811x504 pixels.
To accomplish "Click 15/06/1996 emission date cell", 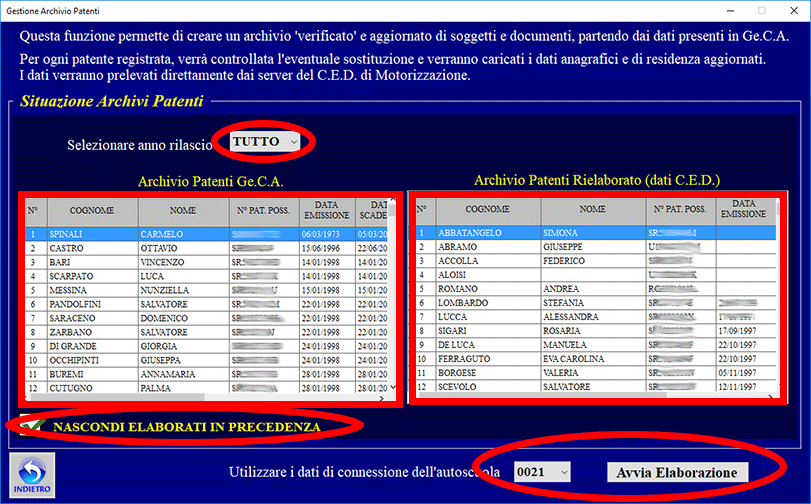I will coord(327,248).
